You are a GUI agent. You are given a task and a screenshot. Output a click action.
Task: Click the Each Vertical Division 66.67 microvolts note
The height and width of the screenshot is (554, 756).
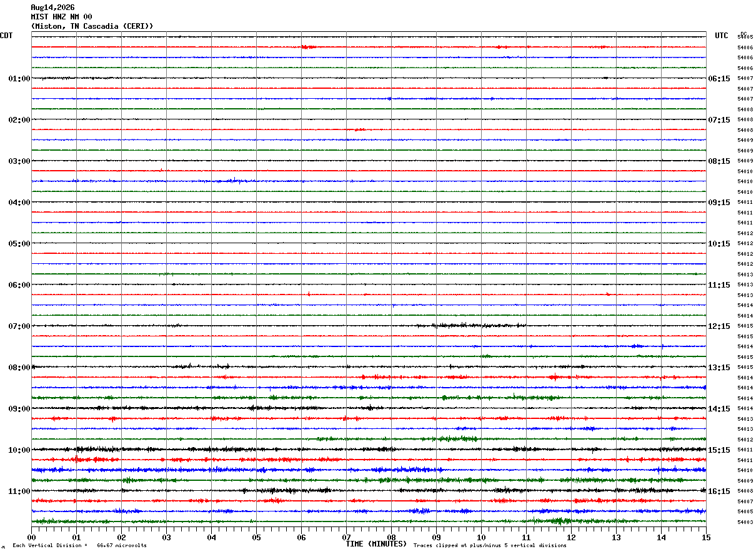point(79,546)
